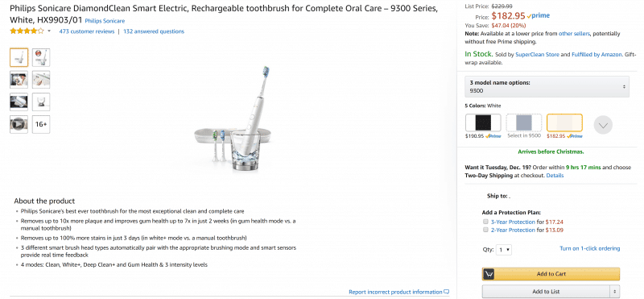Open the 16+ more images thumbnail
Image resolution: width=644 pixels, height=299 pixels.
coord(41,125)
